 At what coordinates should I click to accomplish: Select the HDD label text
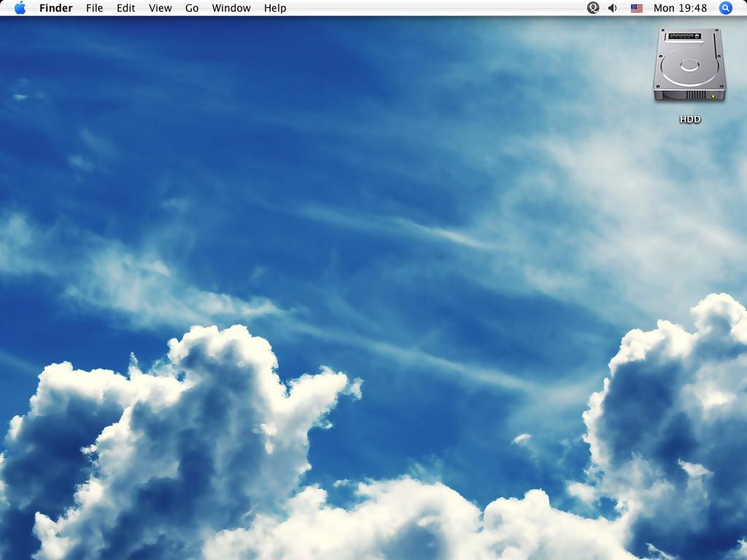[689, 119]
